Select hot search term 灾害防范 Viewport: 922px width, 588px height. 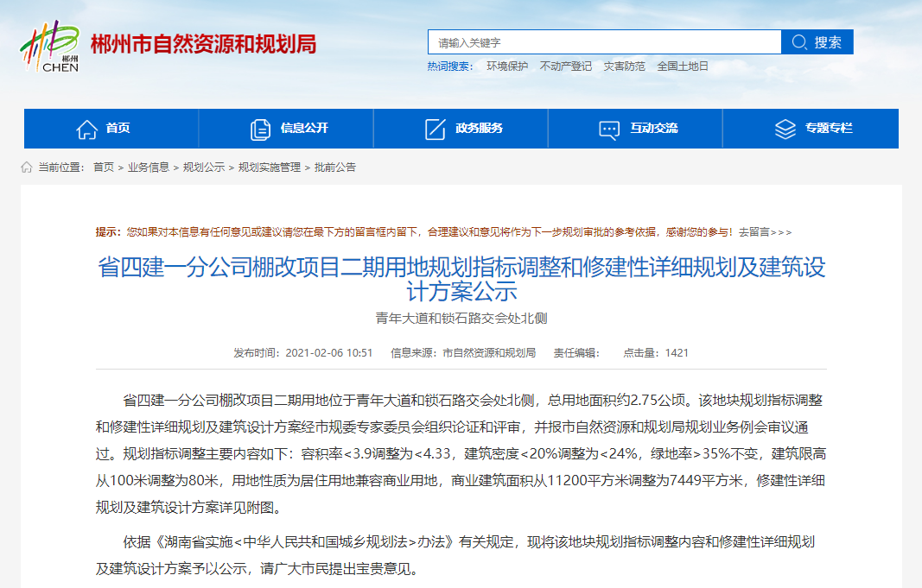[x=625, y=66]
